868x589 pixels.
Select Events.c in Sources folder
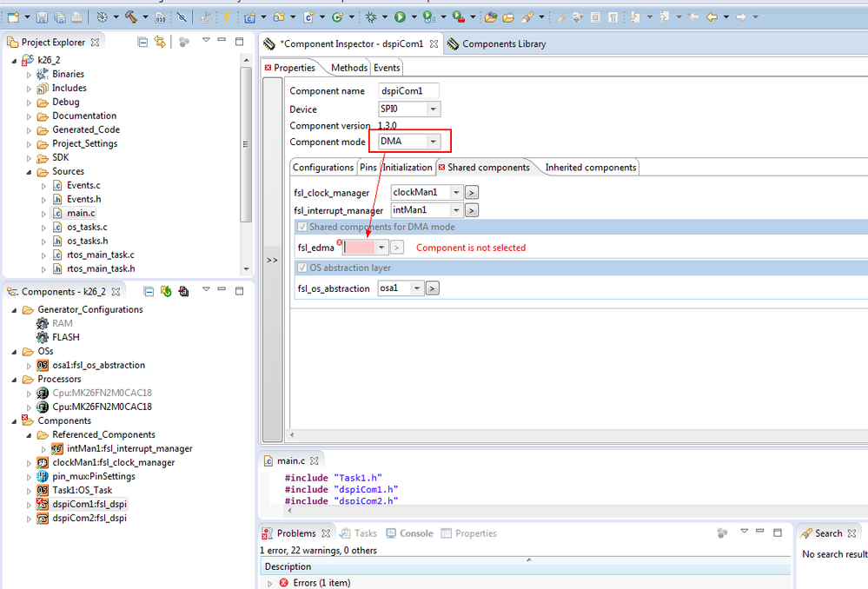(x=83, y=185)
